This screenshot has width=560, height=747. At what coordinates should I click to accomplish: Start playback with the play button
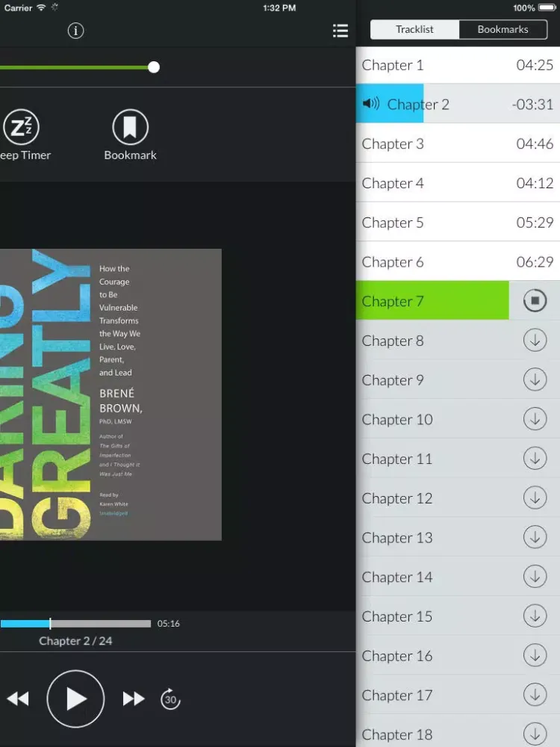tap(75, 699)
